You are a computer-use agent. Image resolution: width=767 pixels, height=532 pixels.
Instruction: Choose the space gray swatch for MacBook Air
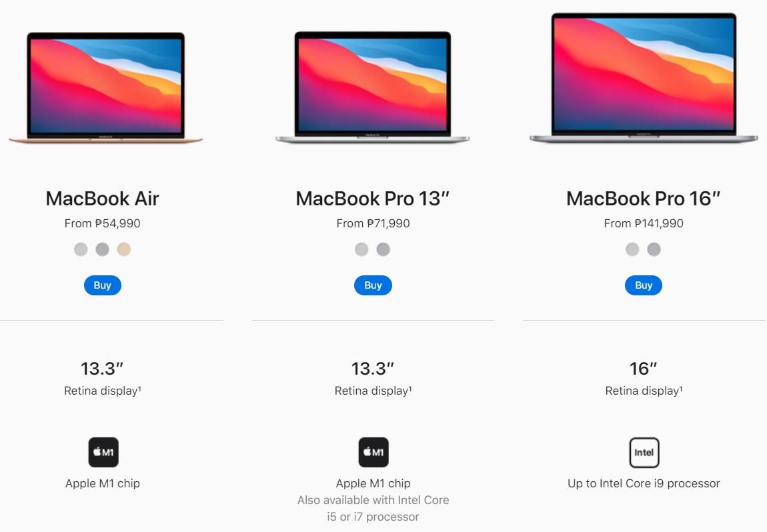point(102,249)
